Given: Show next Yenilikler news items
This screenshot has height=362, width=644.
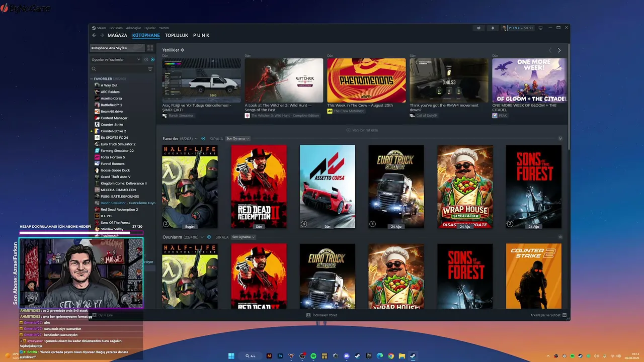Looking at the screenshot, I should point(559,50).
